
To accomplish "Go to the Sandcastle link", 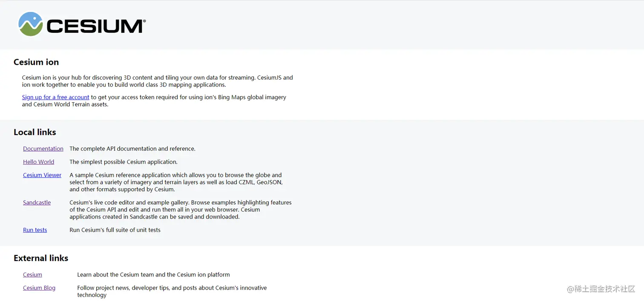I will pyautogui.click(x=37, y=202).
